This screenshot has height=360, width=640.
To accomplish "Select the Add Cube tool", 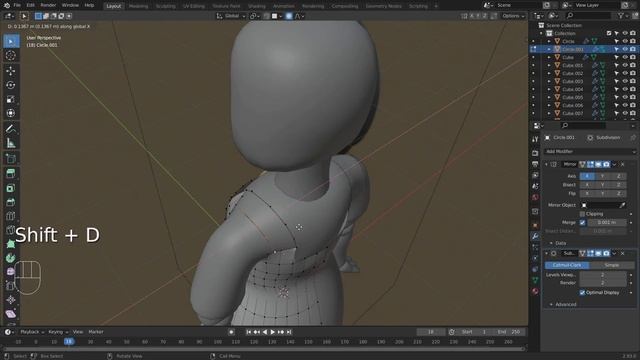I will [x=11, y=158].
